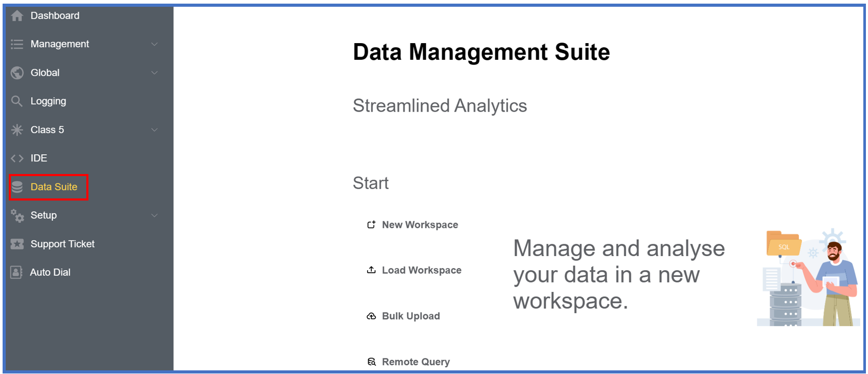Click the IDE code brackets icon

17,158
